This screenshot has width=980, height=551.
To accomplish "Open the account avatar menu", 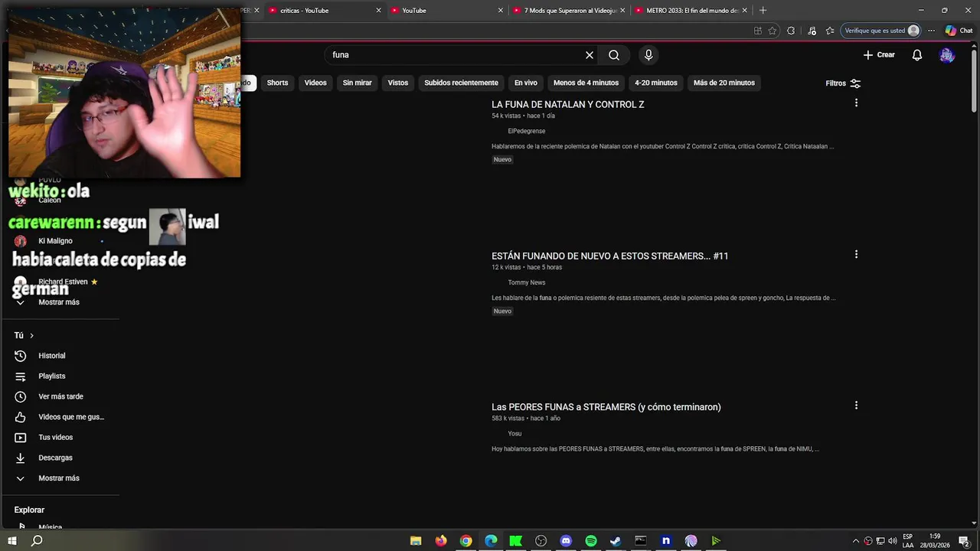I will point(947,55).
